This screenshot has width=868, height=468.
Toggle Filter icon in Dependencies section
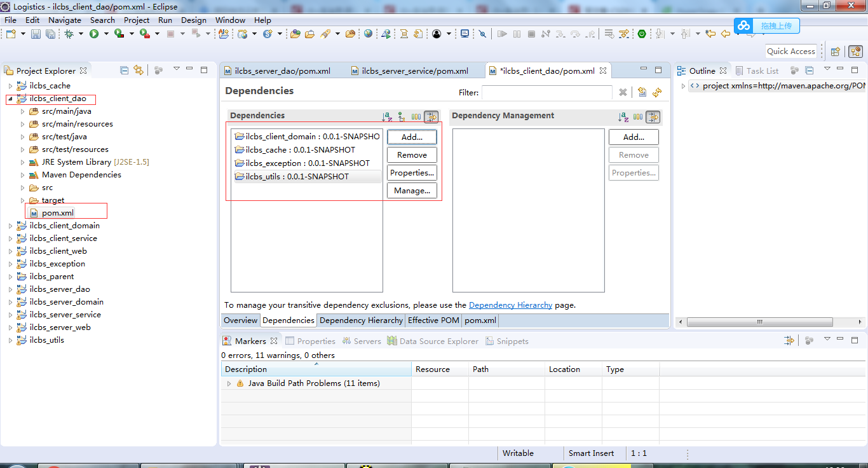[x=431, y=117]
